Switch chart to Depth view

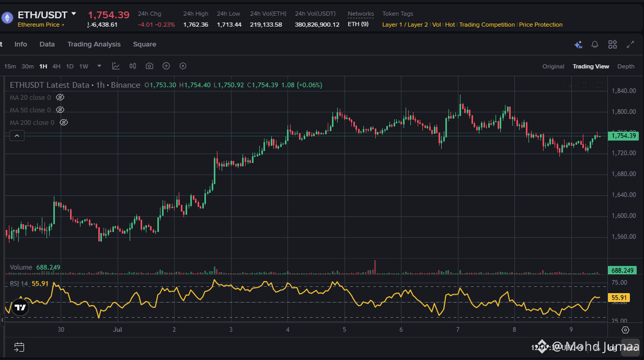(x=626, y=66)
